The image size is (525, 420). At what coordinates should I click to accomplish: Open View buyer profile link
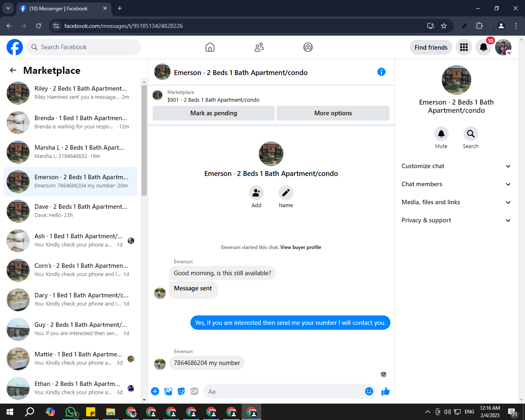click(301, 247)
